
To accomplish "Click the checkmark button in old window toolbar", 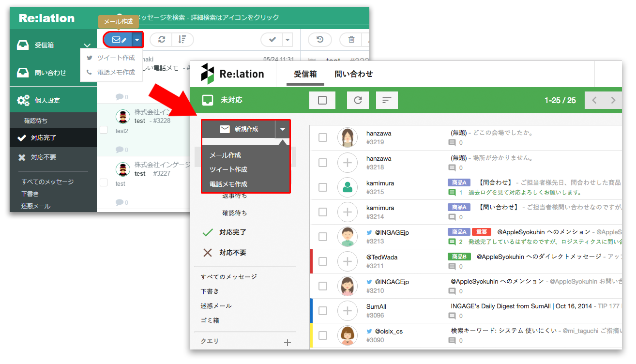I will coord(272,40).
